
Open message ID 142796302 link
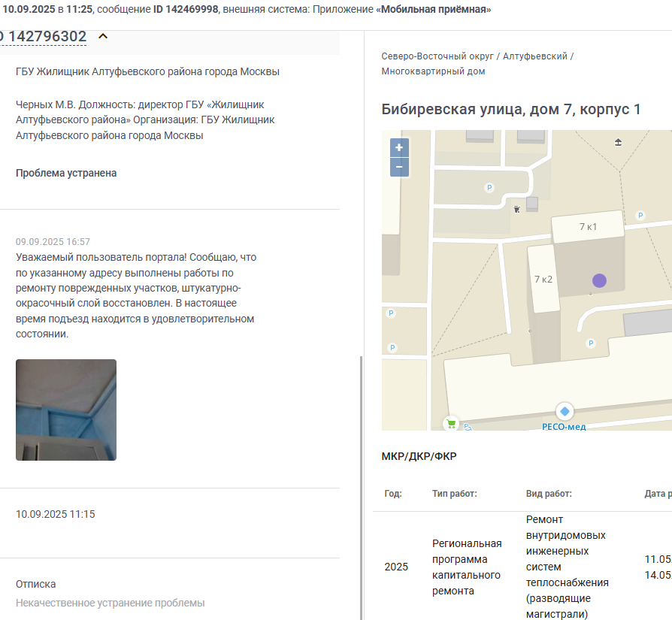43,36
